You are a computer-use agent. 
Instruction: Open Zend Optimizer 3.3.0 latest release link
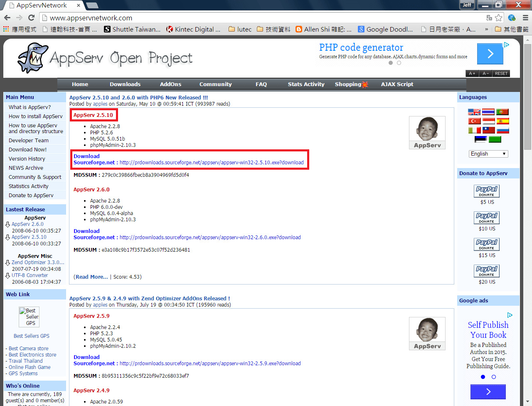click(38, 262)
